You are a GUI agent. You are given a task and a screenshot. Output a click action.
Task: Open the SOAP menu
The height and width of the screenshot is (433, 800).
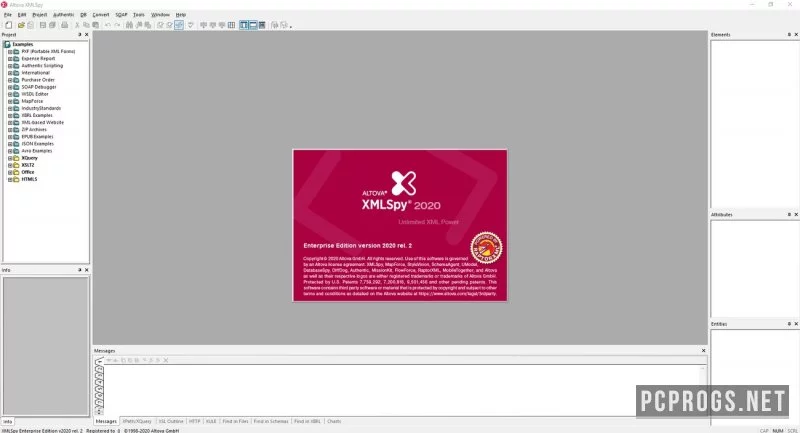point(121,15)
